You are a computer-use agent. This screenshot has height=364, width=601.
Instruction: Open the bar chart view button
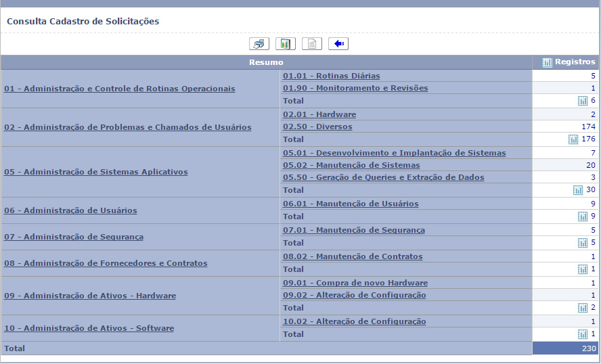pos(286,44)
